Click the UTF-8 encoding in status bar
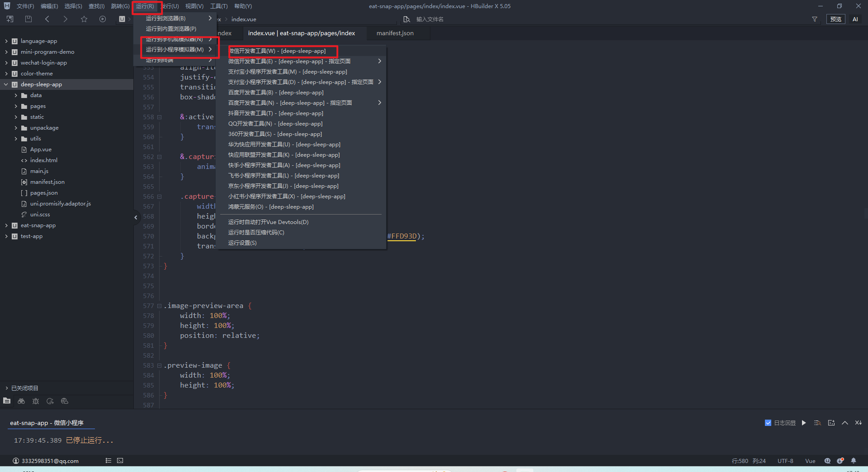 point(785,461)
